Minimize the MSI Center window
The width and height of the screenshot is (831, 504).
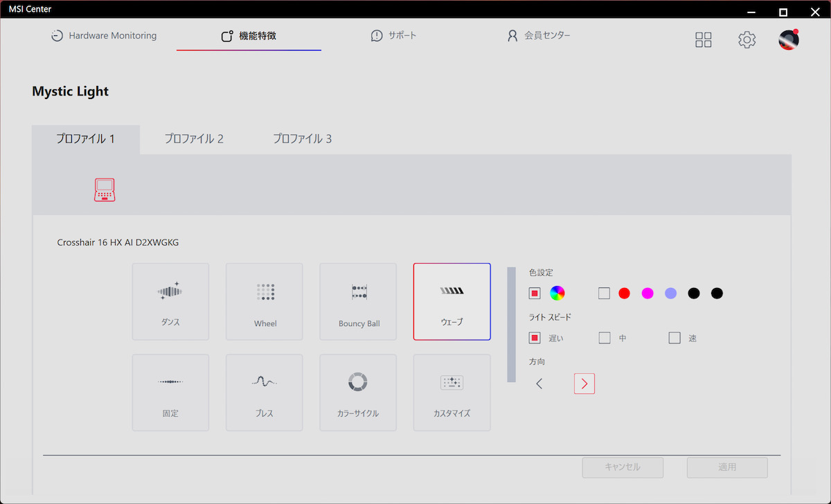click(751, 12)
